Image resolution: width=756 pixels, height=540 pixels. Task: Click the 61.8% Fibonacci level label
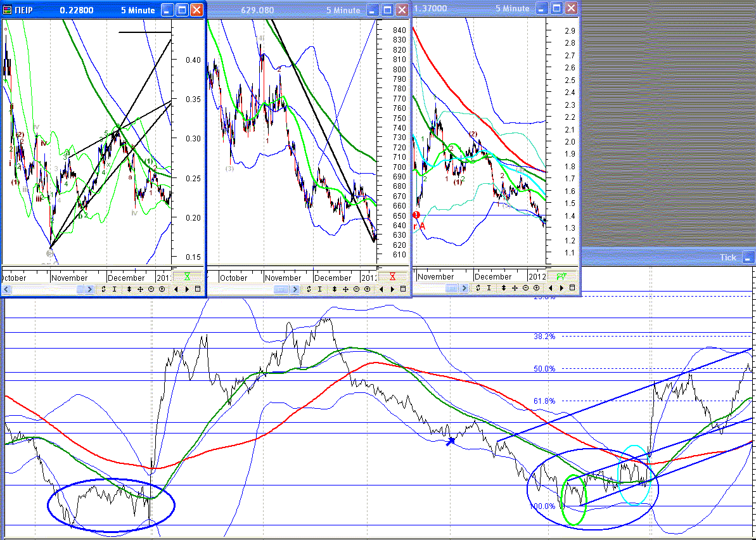click(544, 401)
